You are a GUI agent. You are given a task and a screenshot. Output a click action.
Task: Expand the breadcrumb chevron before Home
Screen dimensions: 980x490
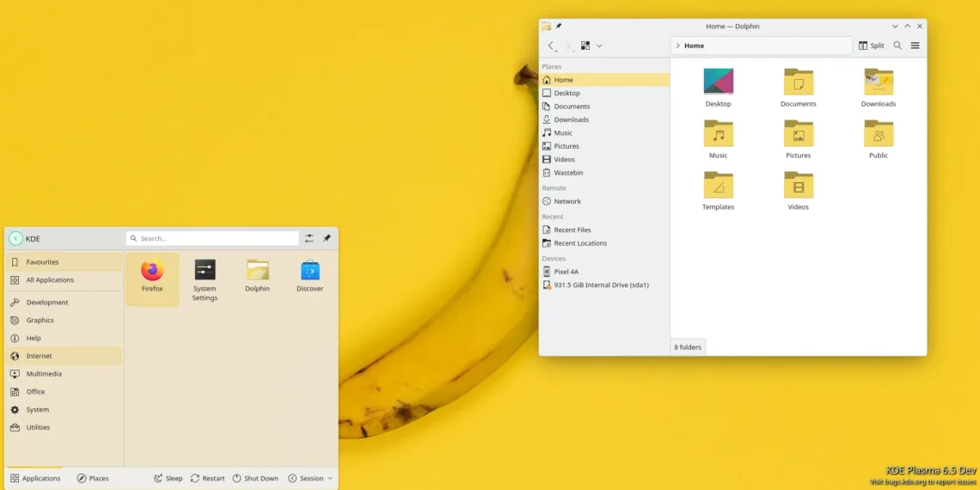(677, 46)
